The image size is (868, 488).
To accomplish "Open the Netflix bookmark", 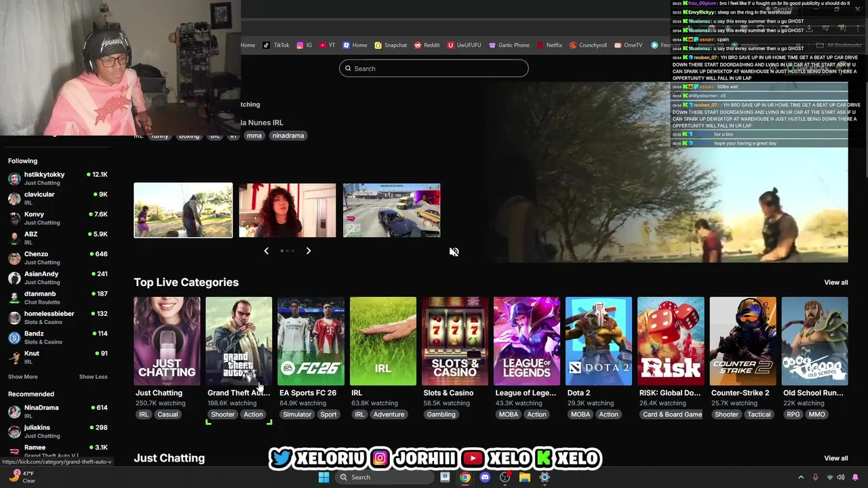I will point(549,45).
